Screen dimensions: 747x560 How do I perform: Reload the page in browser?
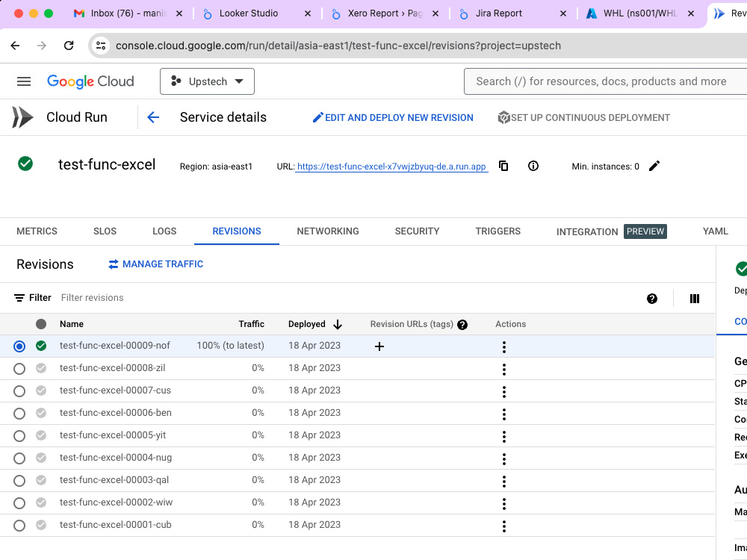(x=69, y=46)
